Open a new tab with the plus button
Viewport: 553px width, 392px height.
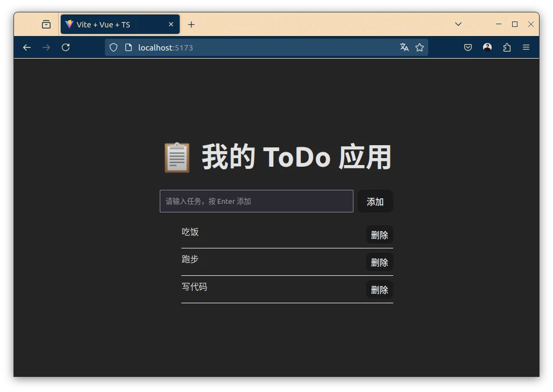click(x=191, y=24)
